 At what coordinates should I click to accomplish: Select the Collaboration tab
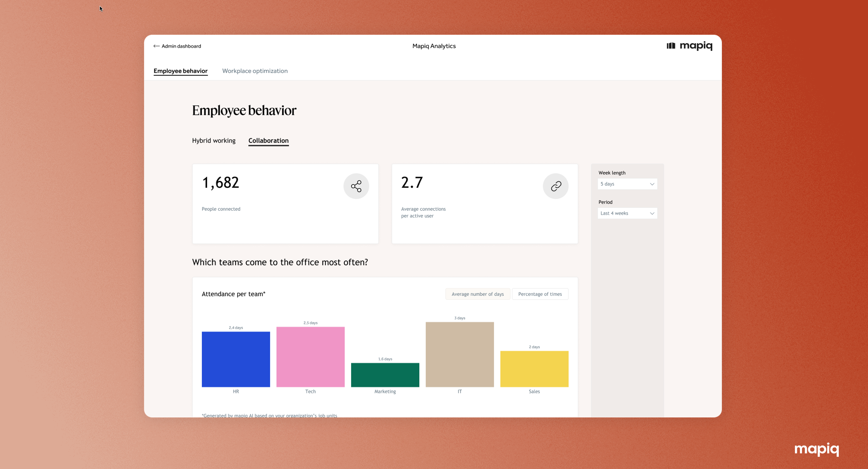(268, 140)
